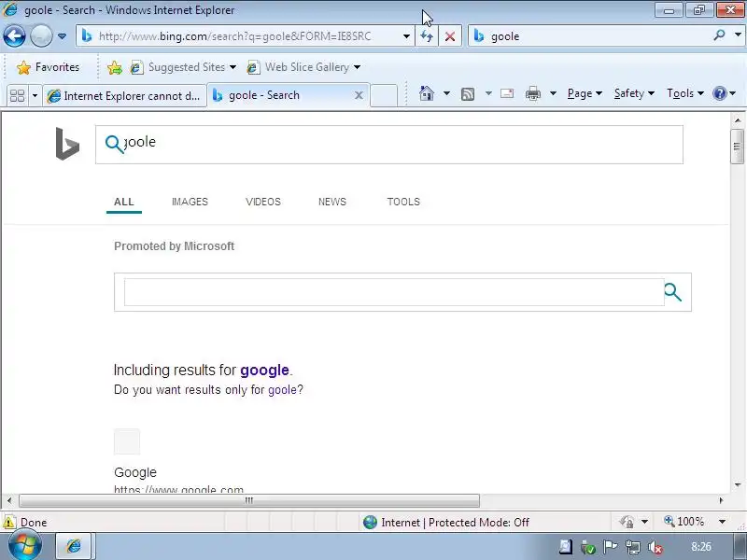Switch to IMAGES results tab
This screenshot has width=747, height=560.
[190, 202]
